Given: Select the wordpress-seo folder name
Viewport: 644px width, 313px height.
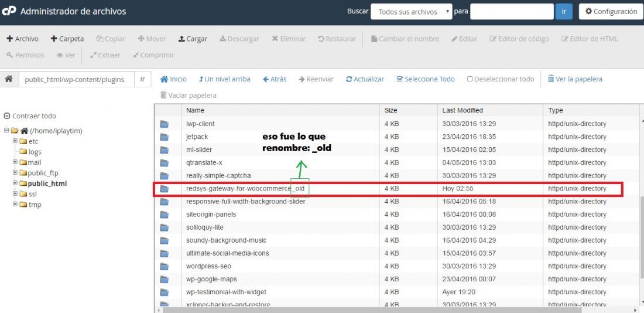Looking at the screenshot, I should click(208, 266).
